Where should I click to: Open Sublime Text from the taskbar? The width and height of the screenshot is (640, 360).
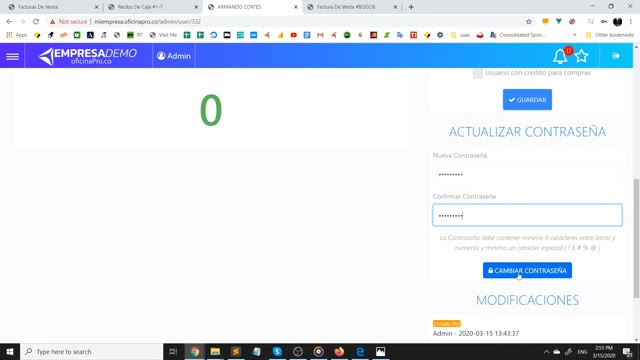[236, 351]
